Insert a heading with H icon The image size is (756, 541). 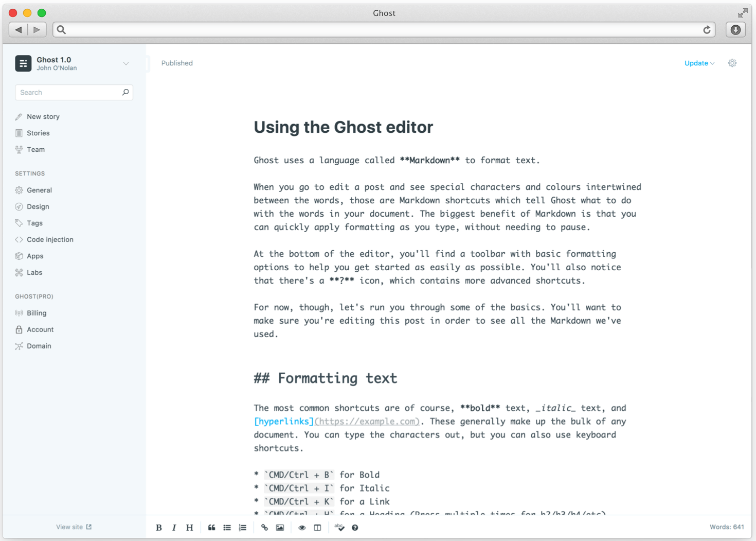[190, 528]
